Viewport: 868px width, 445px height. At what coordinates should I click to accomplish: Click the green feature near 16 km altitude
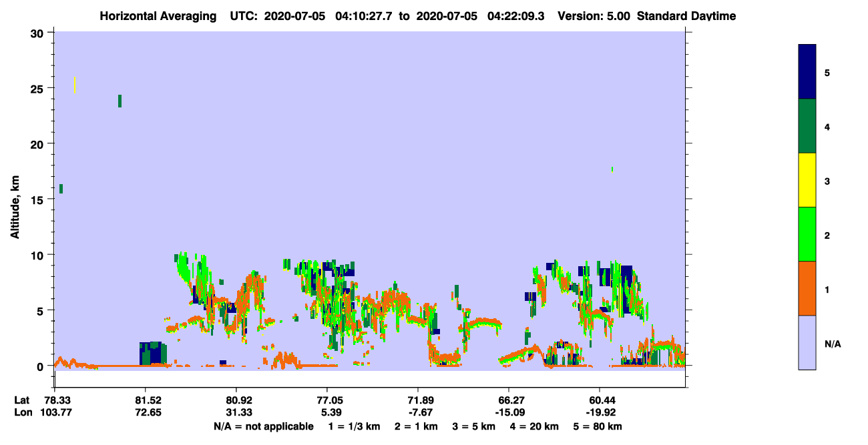[61, 189]
